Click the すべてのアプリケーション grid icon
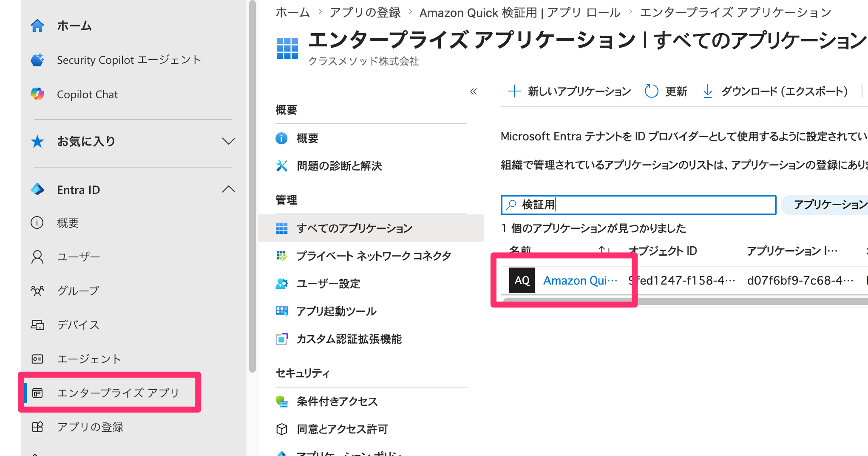Viewport: 868px width, 456px height. click(x=281, y=228)
